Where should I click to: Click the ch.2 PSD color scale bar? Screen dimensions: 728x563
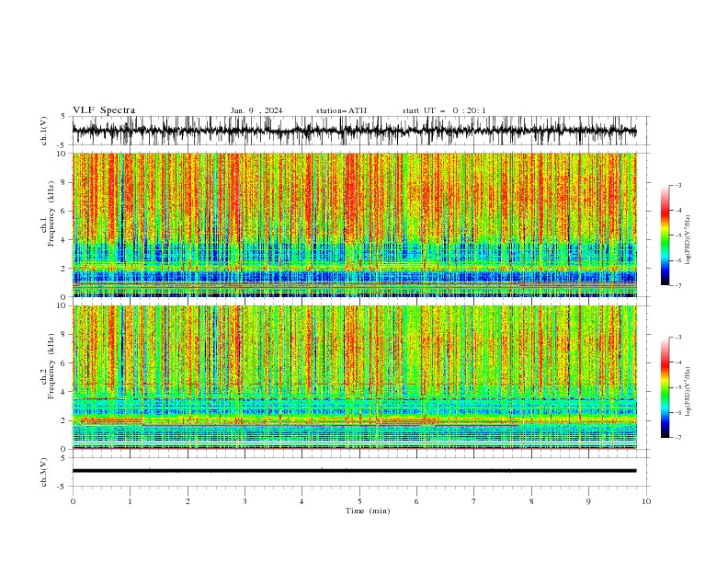tap(665, 387)
